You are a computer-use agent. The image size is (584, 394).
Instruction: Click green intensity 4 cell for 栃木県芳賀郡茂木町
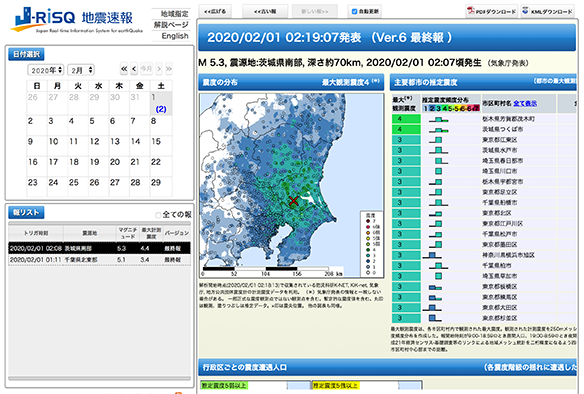coord(406,119)
